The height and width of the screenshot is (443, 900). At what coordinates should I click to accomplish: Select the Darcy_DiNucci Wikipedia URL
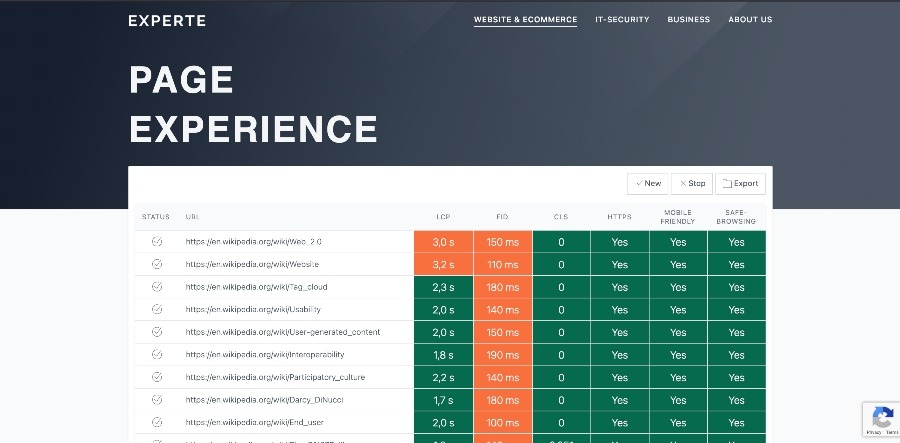[264, 399]
